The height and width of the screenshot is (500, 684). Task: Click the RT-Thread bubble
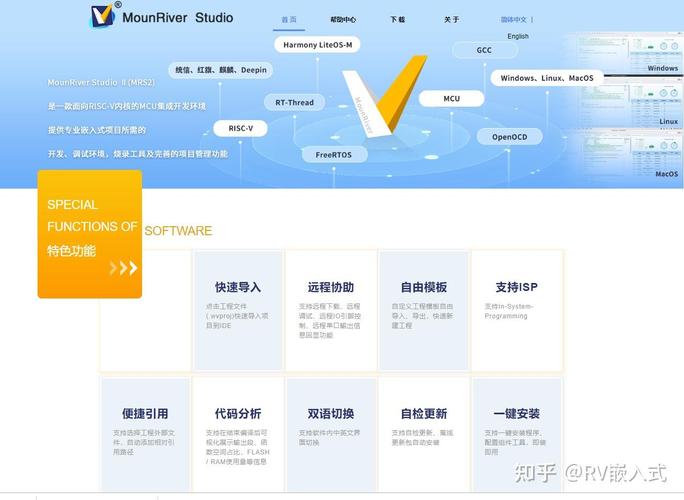tap(294, 103)
